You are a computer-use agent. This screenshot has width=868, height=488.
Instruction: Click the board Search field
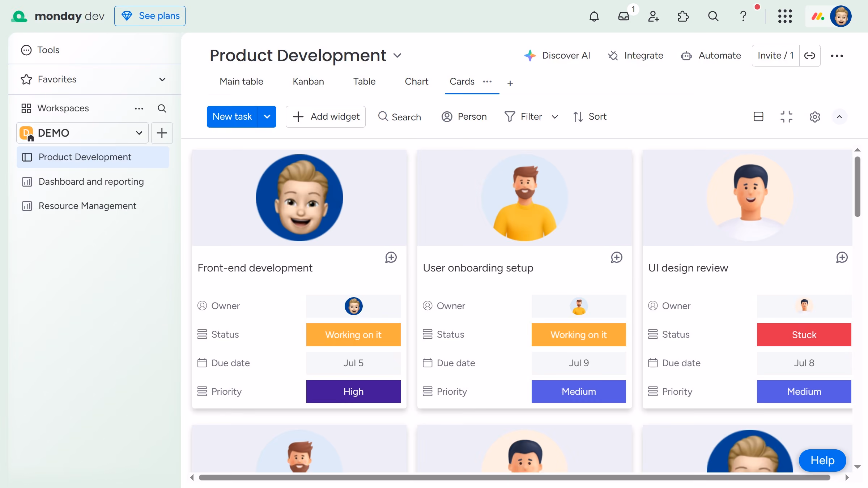(x=399, y=117)
